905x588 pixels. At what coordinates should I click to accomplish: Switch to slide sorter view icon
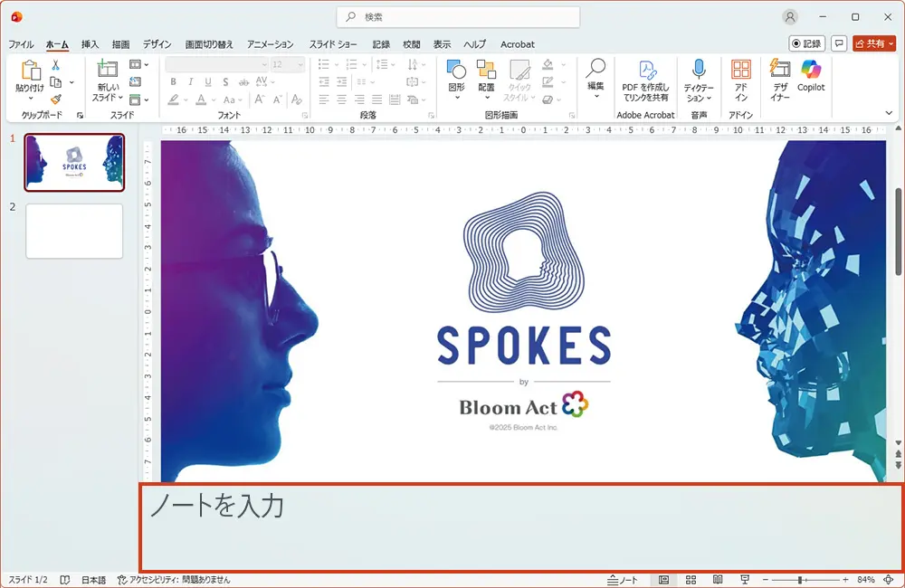click(691, 580)
